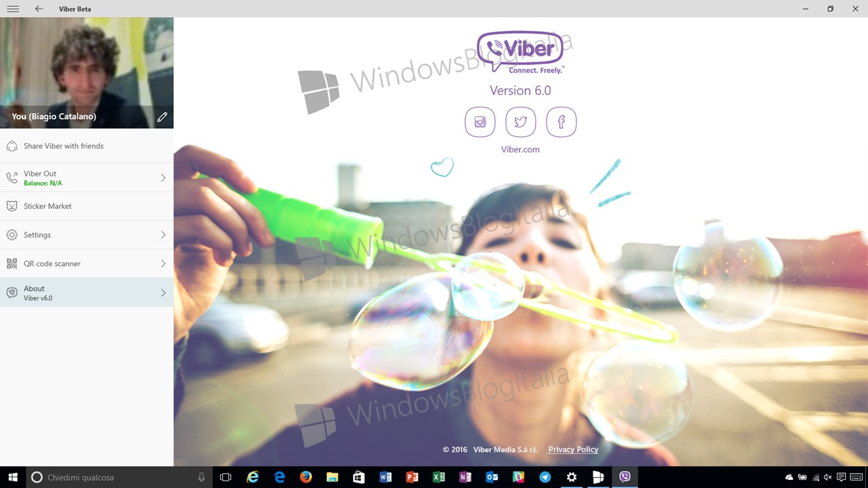Open the Viber Out menu item
Screen dimensions: 868x488
pos(87,178)
